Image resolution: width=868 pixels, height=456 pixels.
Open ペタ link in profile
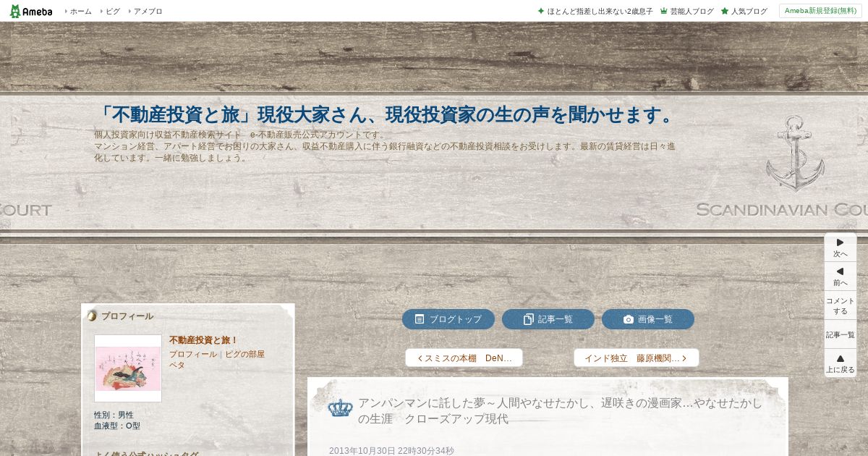pyautogui.click(x=177, y=365)
